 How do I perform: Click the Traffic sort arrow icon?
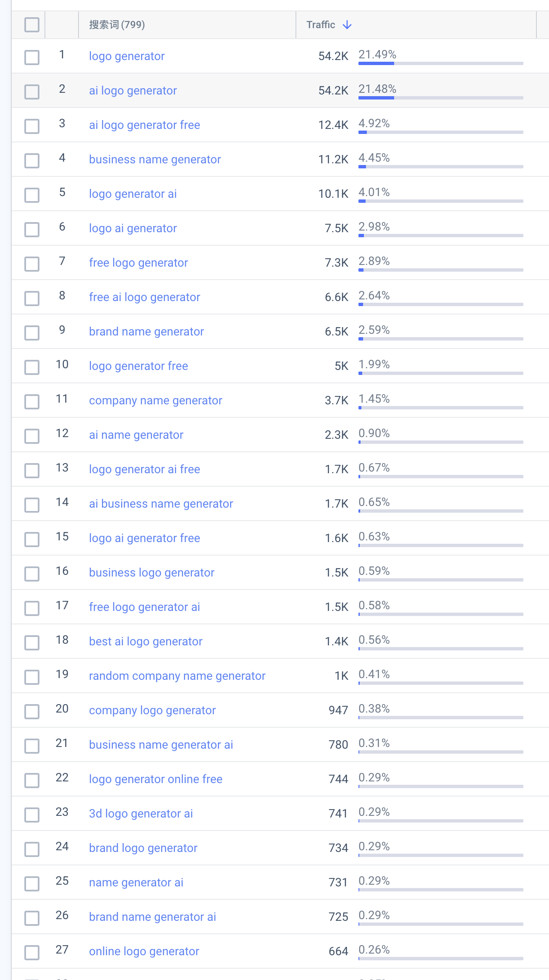pos(347,25)
